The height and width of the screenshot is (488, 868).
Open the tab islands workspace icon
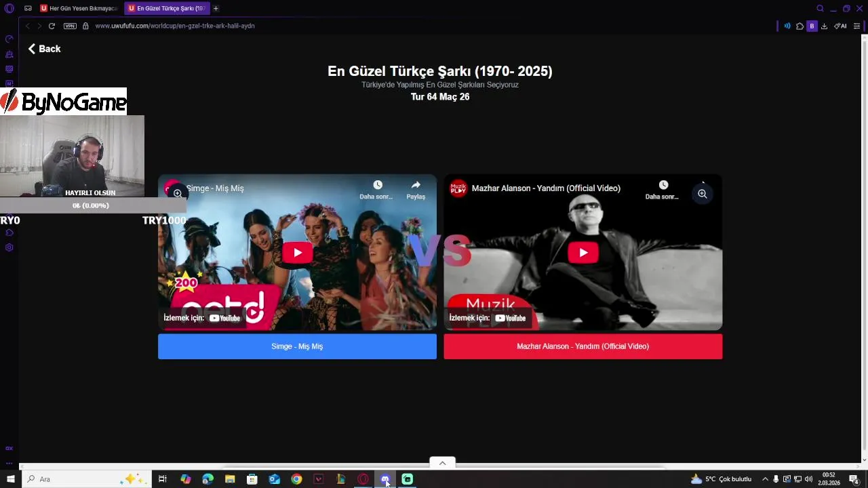(28, 9)
